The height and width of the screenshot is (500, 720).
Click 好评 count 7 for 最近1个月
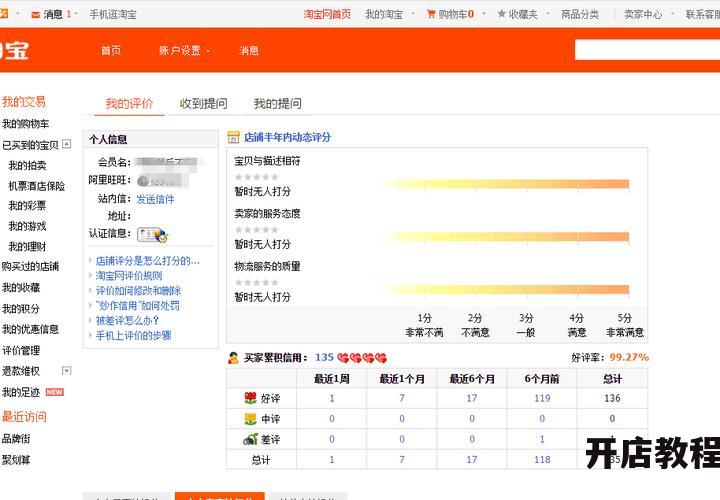(402, 398)
